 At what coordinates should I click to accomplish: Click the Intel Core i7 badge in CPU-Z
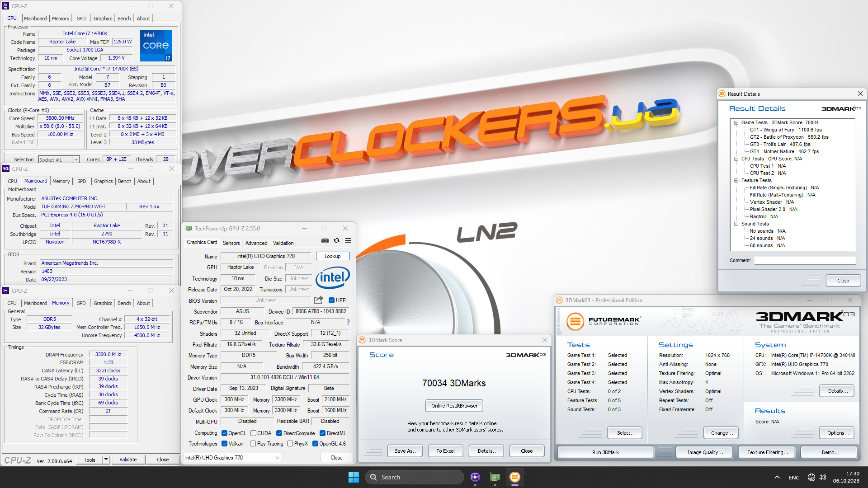156,45
